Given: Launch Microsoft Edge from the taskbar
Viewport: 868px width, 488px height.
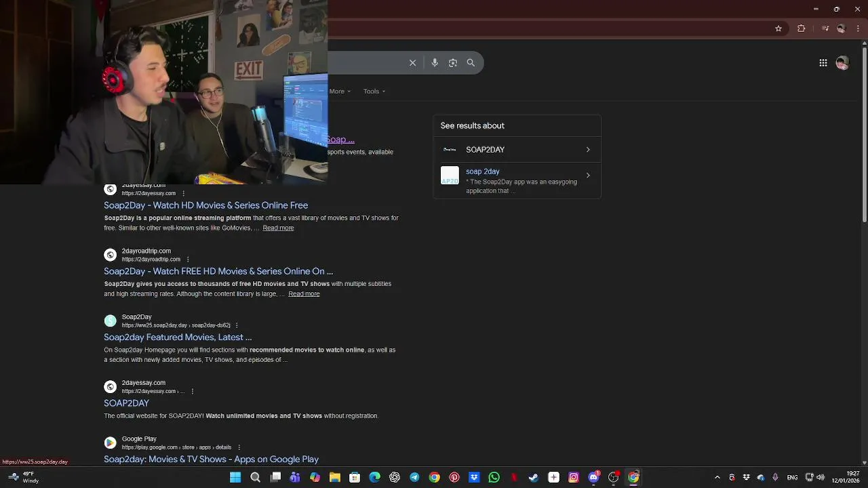Looking at the screenshot, I should click(374, 477).
